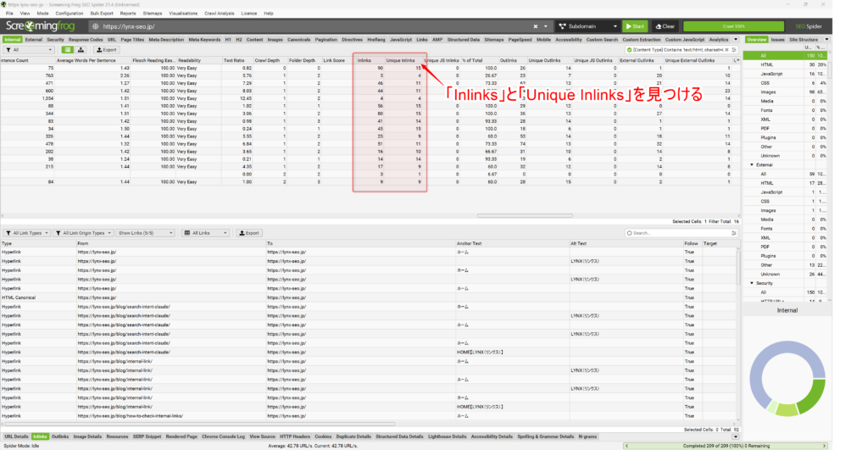Click the Screaming Frog logo
The height and width of the screenshot is (450, 868).
(x=40, y=26)
